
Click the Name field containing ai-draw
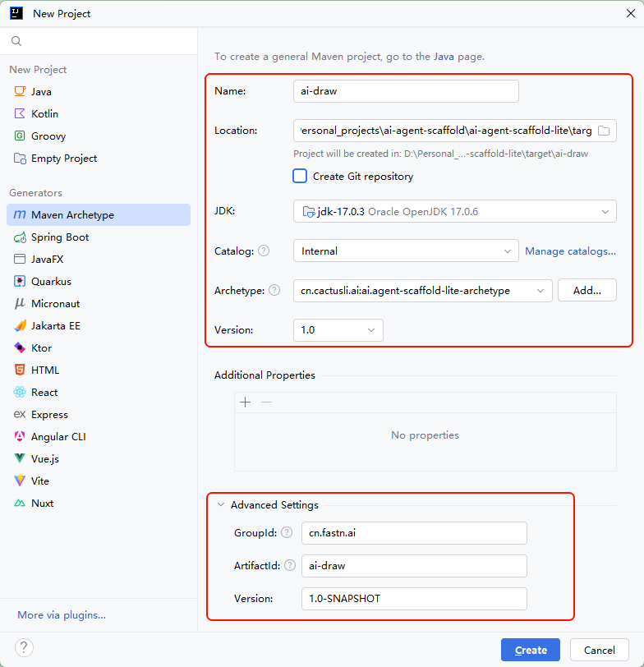[406, 91]
